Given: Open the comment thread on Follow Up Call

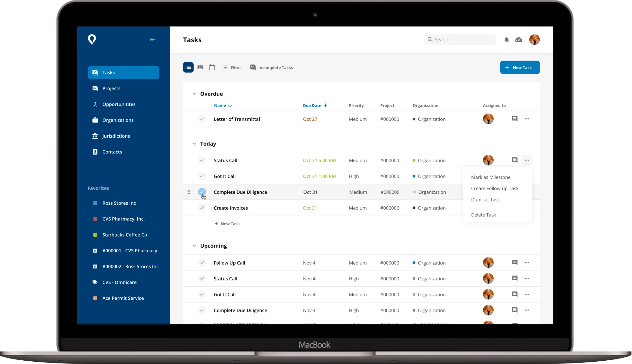Looking at the screenshot, I should point(515,262).
